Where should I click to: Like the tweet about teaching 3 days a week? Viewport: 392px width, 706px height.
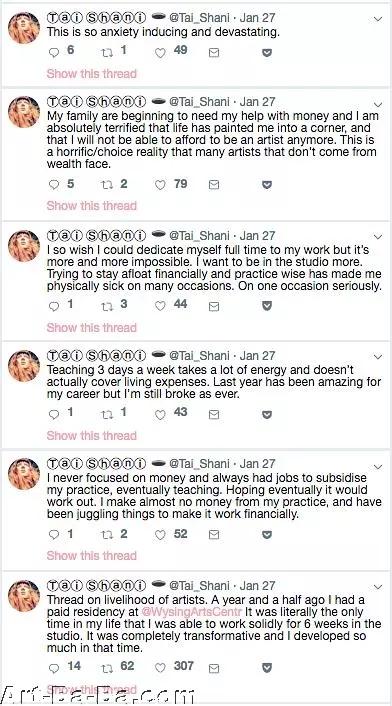160,414
